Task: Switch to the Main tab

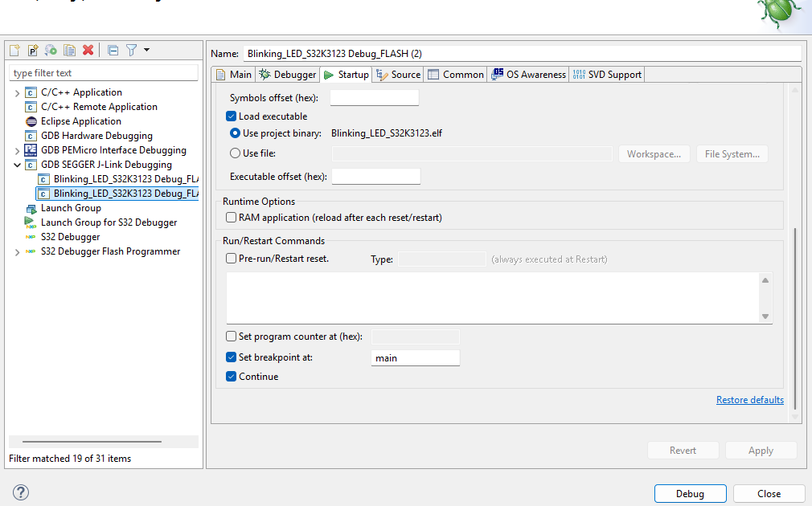Action: (234, 75)
